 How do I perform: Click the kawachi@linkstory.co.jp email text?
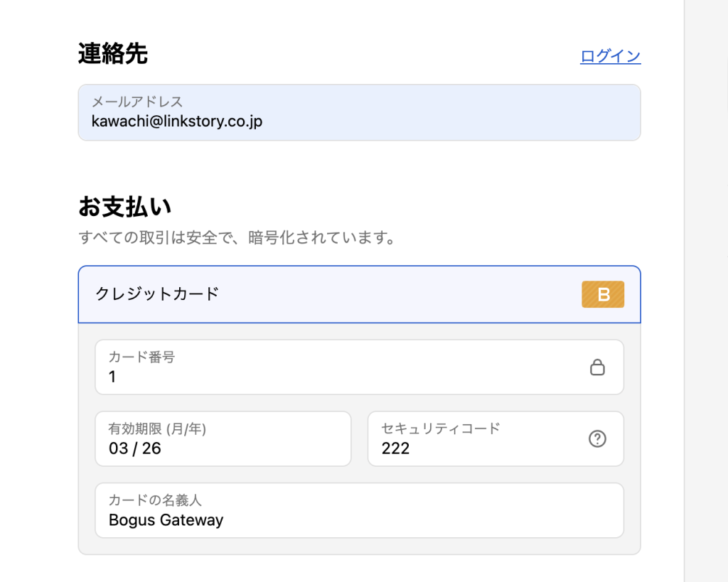(x=177, y=122)
